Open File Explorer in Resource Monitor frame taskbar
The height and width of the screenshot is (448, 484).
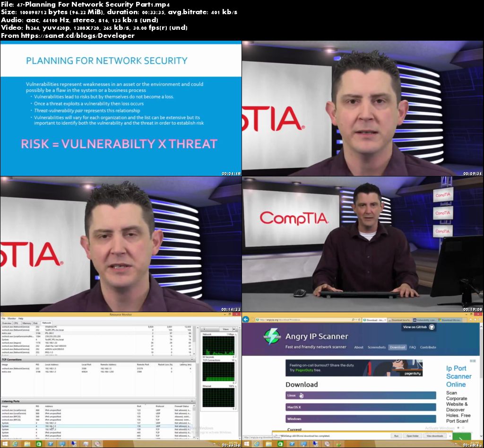27,444
